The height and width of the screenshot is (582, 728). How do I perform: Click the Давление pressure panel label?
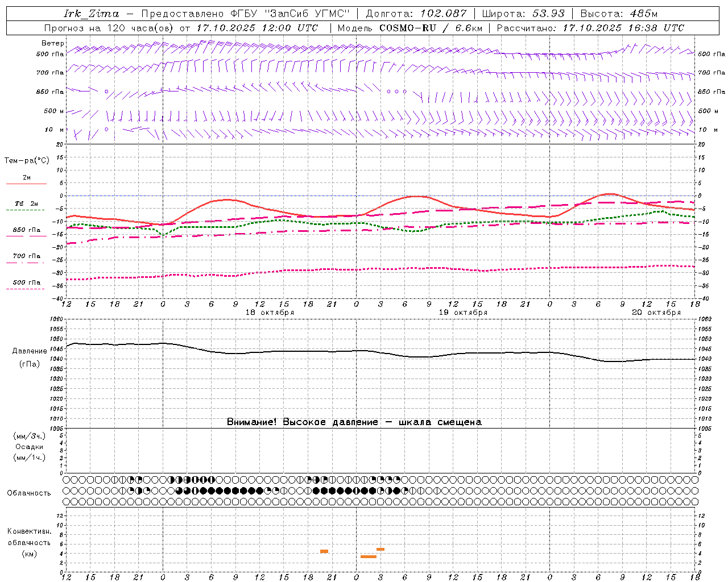(x=30, y=351)
